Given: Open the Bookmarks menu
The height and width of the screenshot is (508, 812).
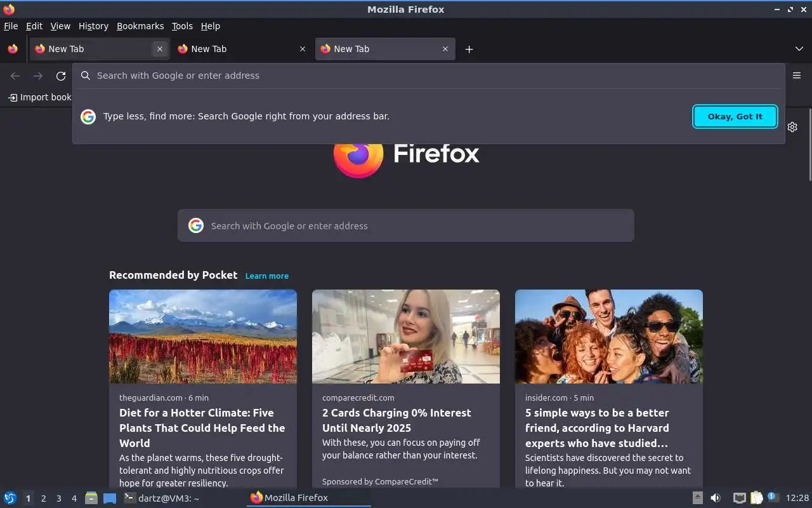Looking at the screenshot, I should [x=140, y=26].
